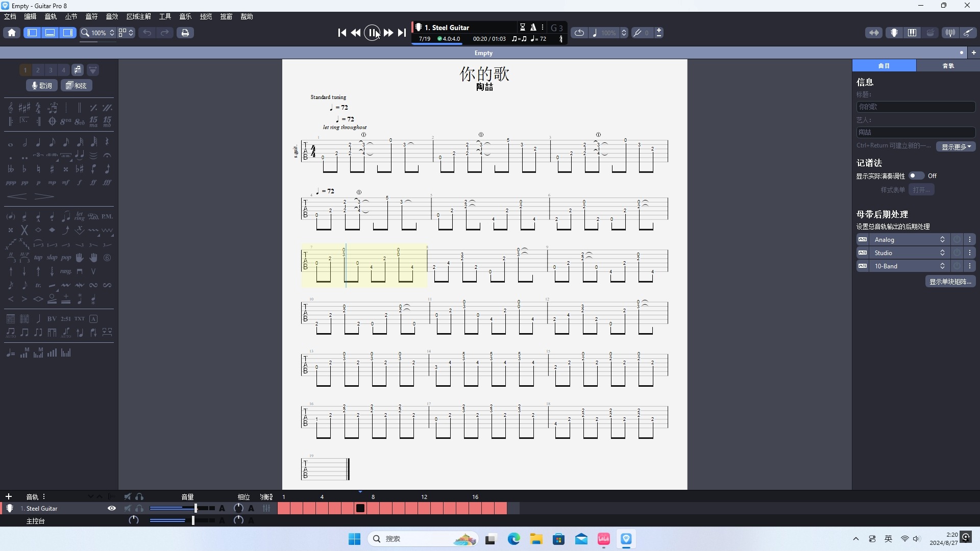This screenshot has width=980, height=551.
Task: Open the layout view dropdown
Action: [126, 33]
